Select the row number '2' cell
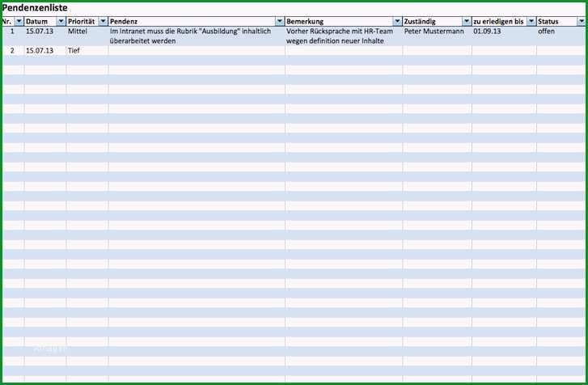The height and width of the screenshot is (385, 588). coord(13,51)
